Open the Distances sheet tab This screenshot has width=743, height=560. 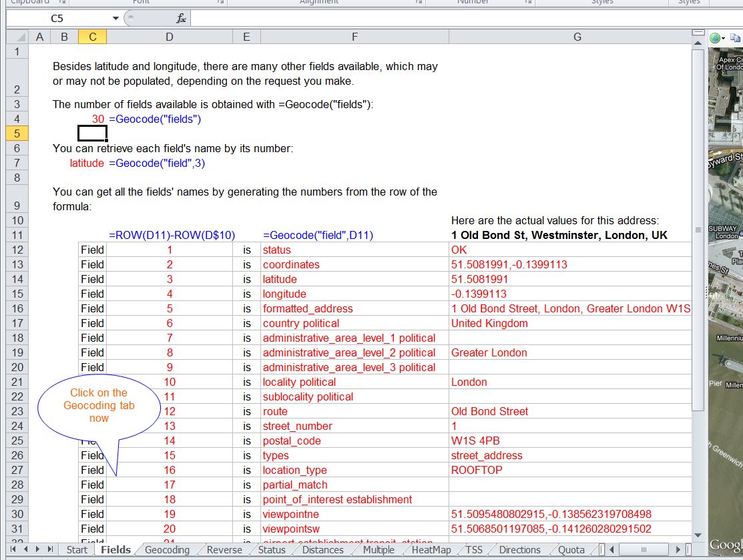point(322,550)
